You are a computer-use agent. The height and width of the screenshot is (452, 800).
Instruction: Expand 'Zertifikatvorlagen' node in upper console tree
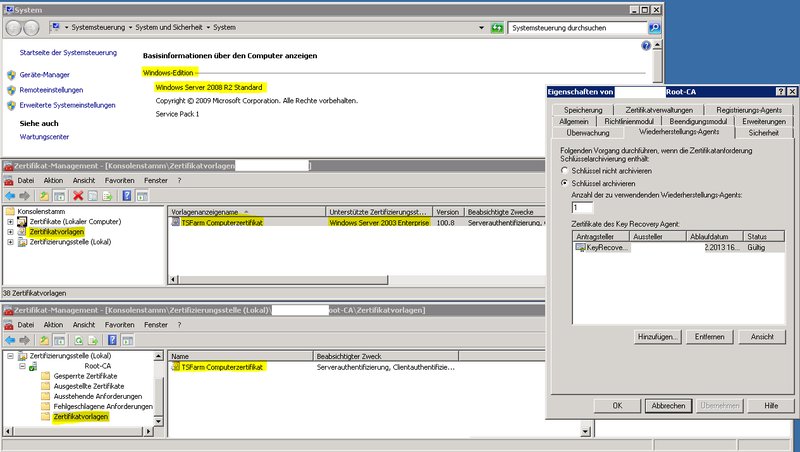(10, 232)
